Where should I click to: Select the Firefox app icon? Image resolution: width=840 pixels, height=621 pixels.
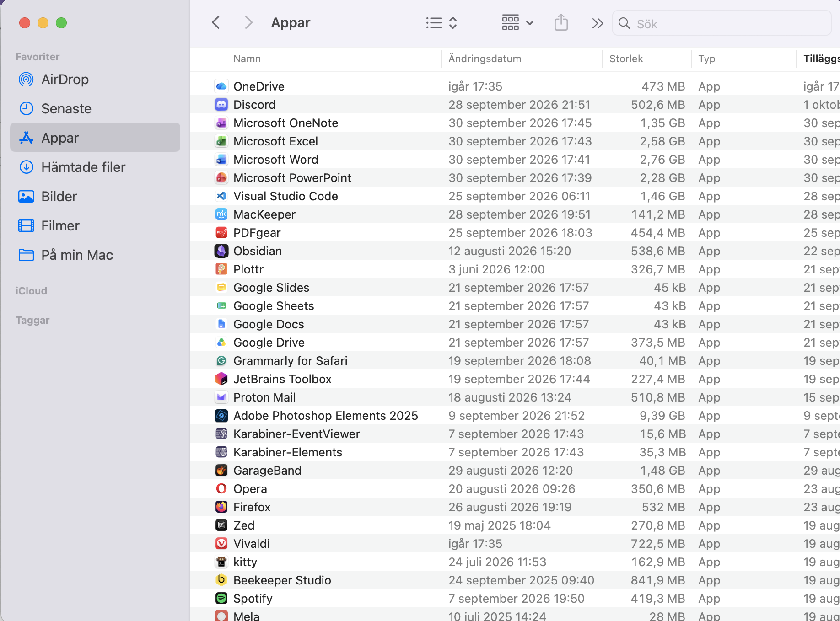pos(221,507)
